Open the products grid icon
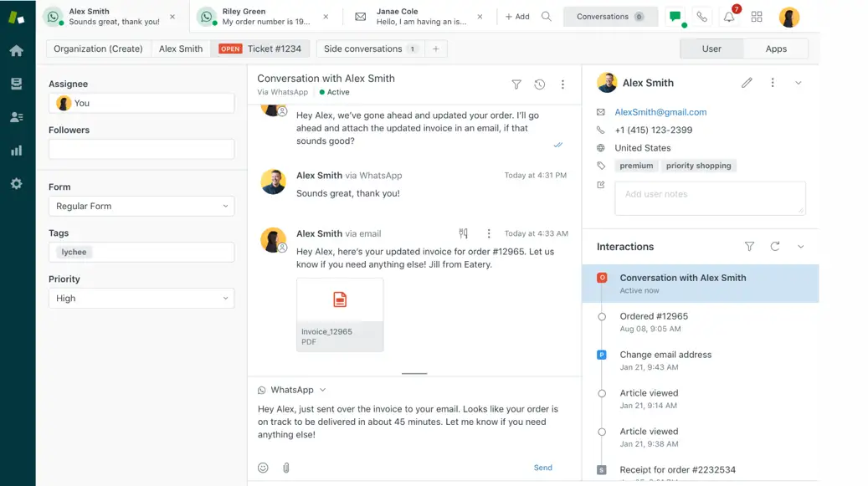This screenshot has height=486, width=868. pos(757,17)
